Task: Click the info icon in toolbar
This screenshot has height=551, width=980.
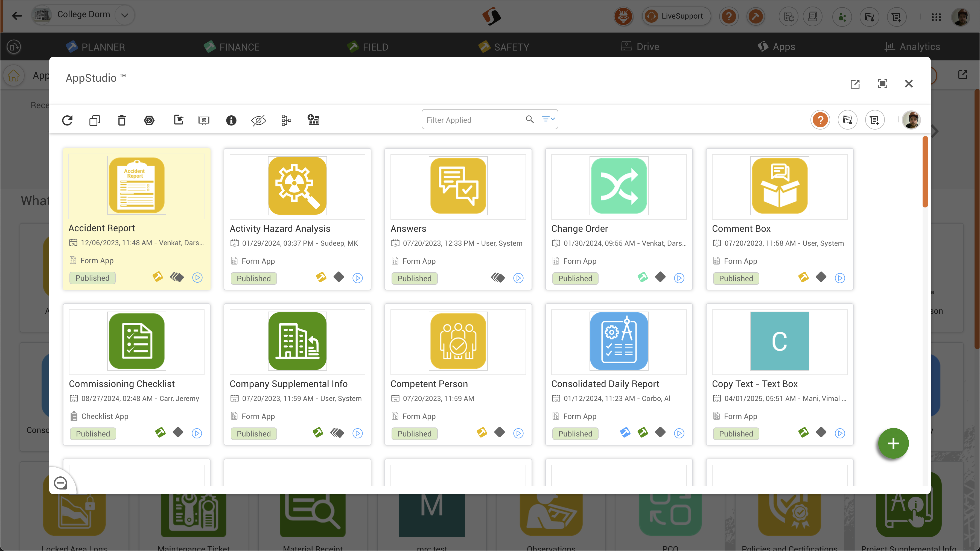Action: (x=231, y=120)
